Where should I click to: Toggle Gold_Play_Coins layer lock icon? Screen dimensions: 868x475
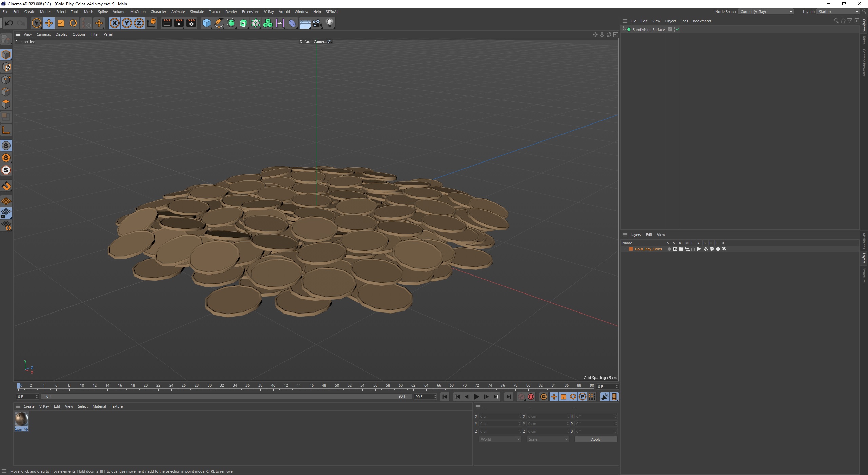click(693, 249)
